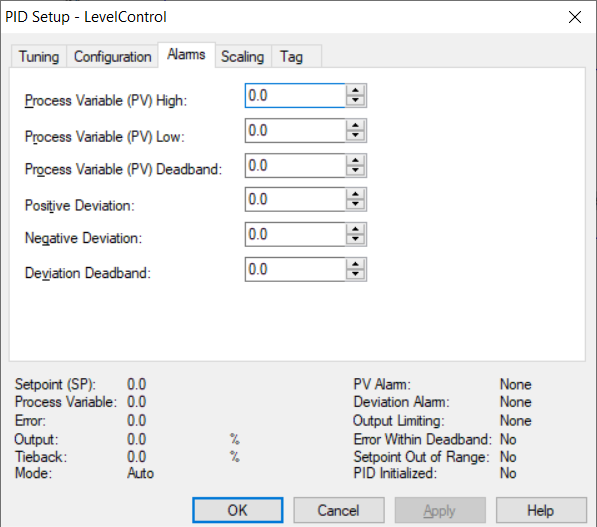
Task: Confirm settings with OK button
Action: (238, 510)
